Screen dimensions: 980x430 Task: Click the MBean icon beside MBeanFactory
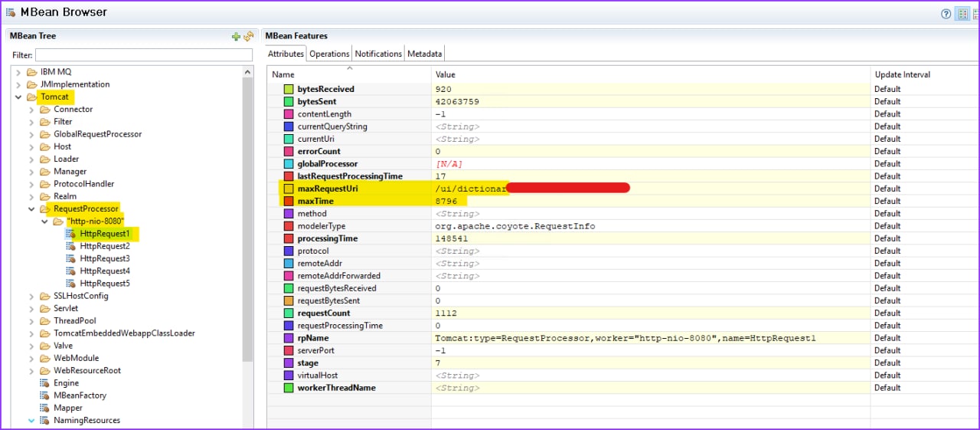point(44,396)
